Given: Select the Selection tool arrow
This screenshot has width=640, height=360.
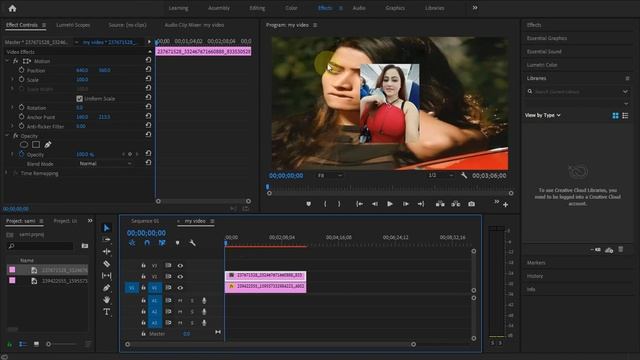Looking at the screenshot, I should (x=106, y=228).
